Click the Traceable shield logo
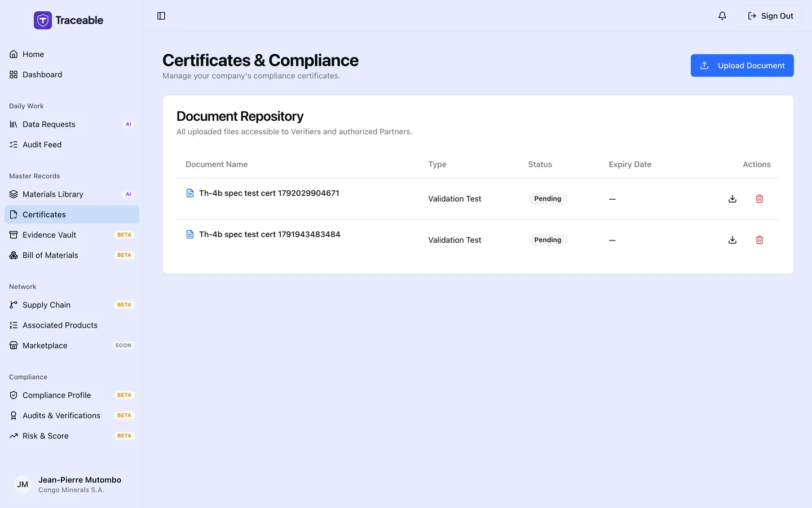Image resolution: width=812 pixels, height=508 pixels. pos(43,20)
